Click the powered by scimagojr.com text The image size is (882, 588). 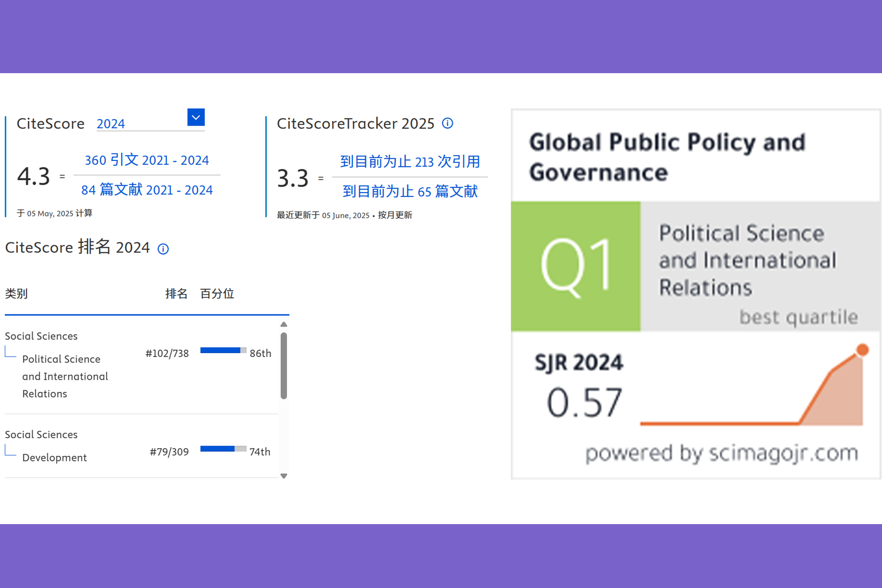click(x=721, y=453)
